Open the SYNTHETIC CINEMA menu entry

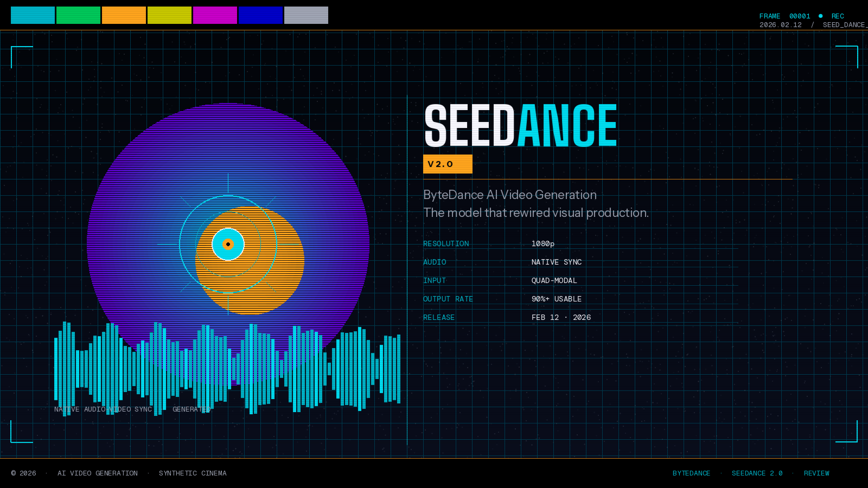193,473
